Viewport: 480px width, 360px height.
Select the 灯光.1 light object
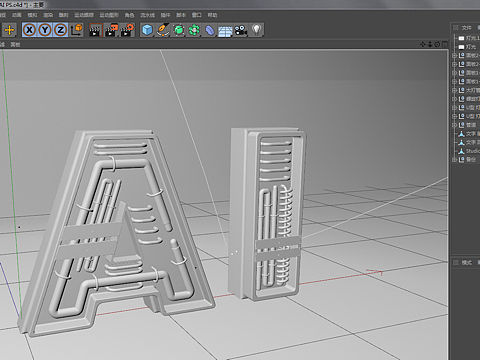(x=469, y=38)
